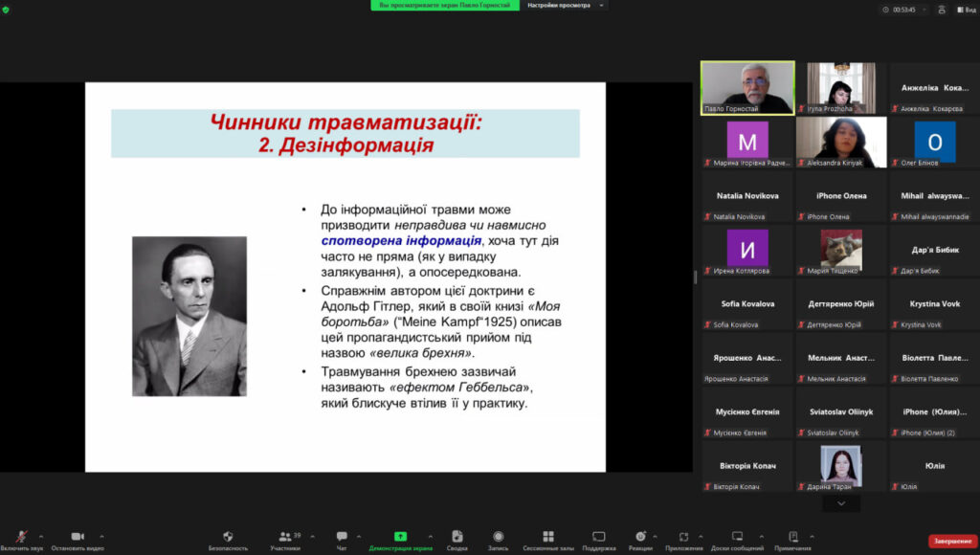The image size is (980, 555).
Task: Open the Участники participants panel
Action: [286, 537]
